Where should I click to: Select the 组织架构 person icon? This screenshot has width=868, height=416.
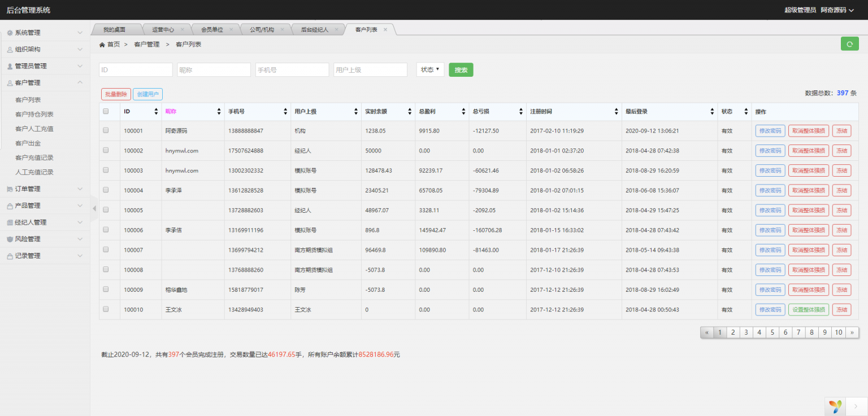pyautogui.click(x=10, y=49)
